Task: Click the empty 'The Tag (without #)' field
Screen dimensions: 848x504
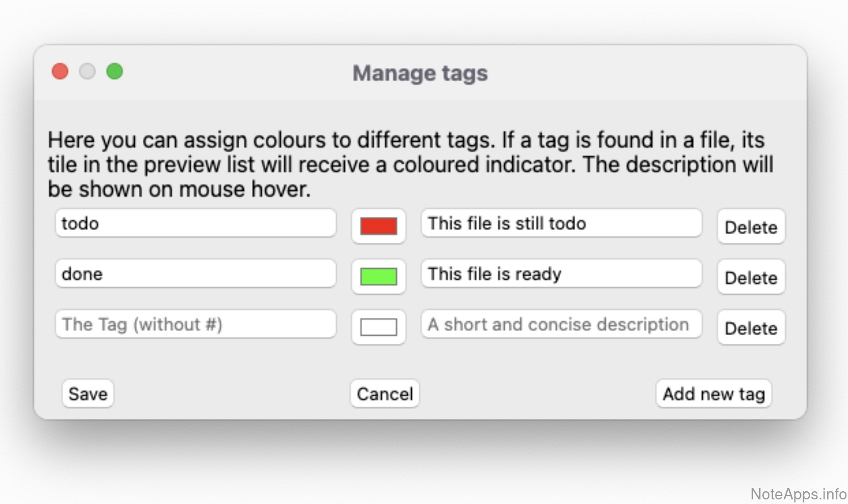Action: 195,324
